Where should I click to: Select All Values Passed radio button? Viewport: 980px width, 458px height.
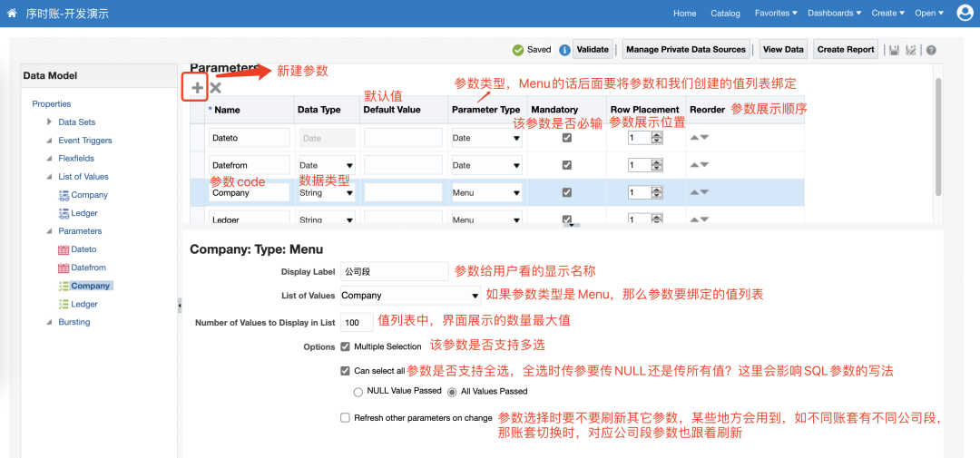coord(452,392)
